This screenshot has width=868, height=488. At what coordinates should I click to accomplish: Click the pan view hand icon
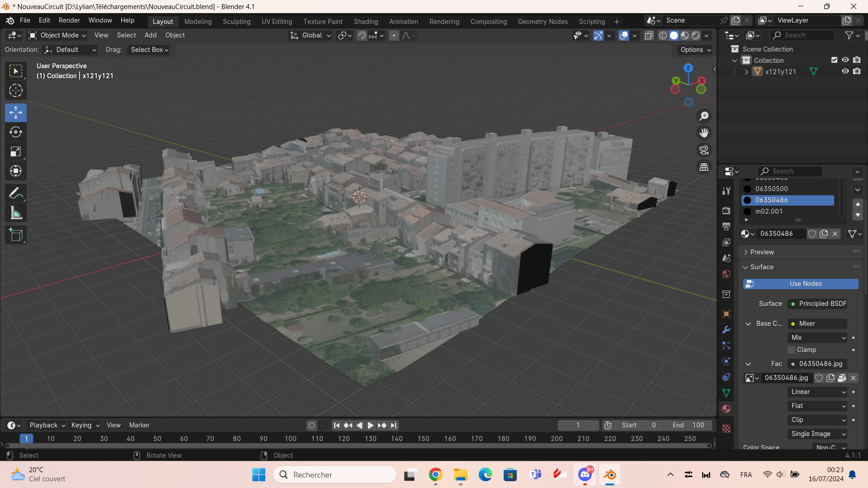(704, 133)
